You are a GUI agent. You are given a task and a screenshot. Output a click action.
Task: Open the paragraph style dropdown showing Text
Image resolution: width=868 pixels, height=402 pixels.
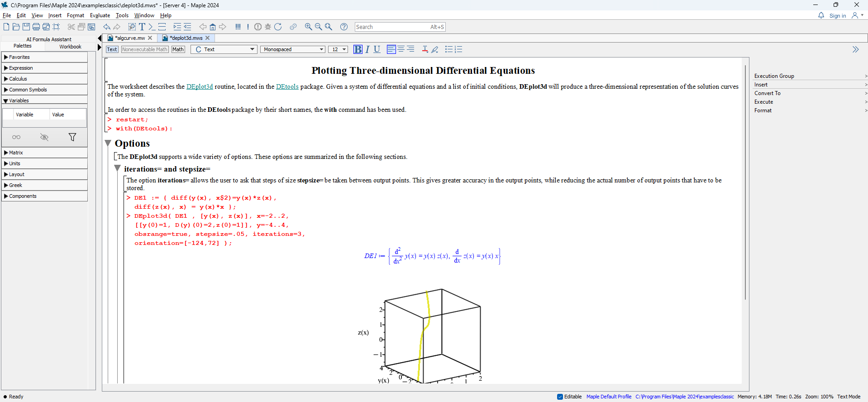tap(224, 49)
